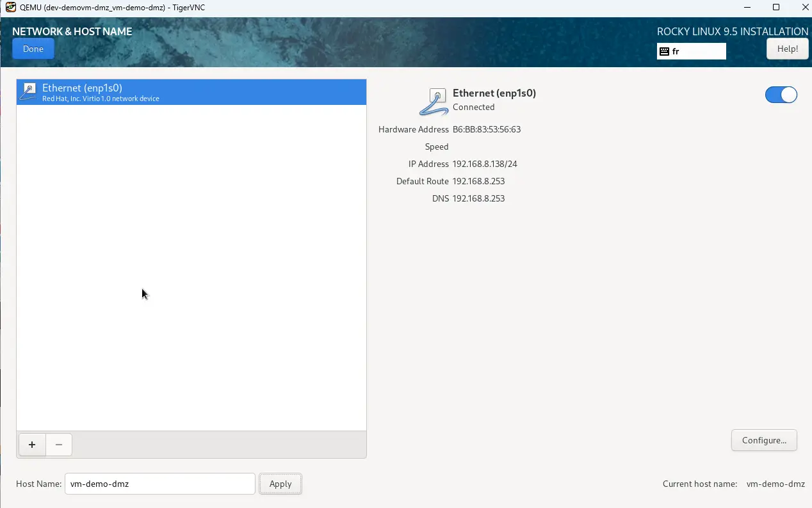Toggle the Ethernet connection switch off
Viewport: 812px width, 508px height.
point(781,95)
